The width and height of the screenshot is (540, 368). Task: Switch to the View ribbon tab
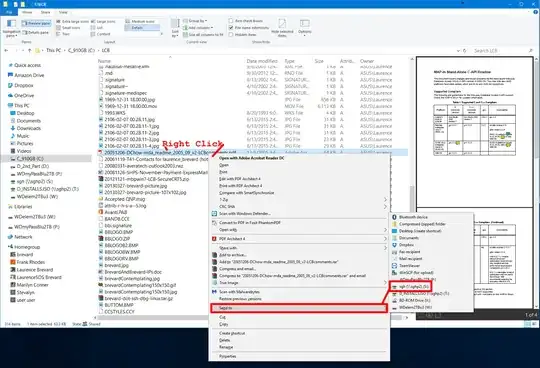[63, 12]
